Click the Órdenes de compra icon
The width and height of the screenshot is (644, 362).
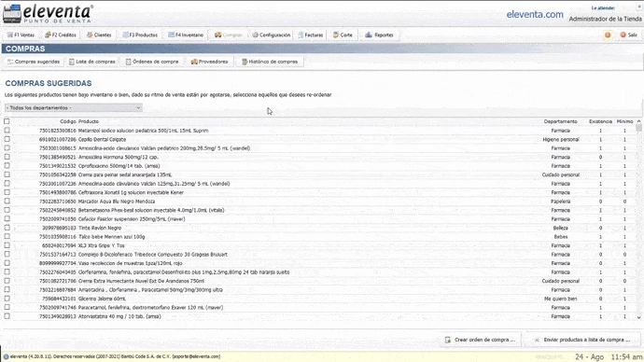[128, 62]
